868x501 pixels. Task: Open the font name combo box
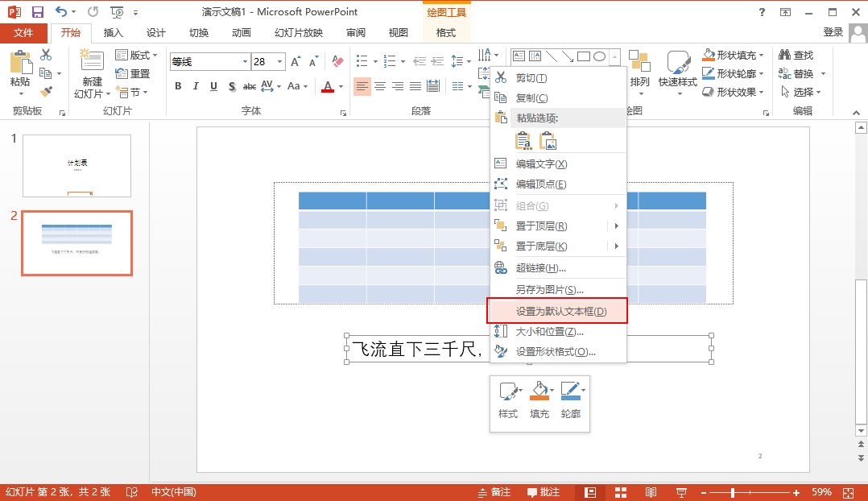tap(209, 62)
